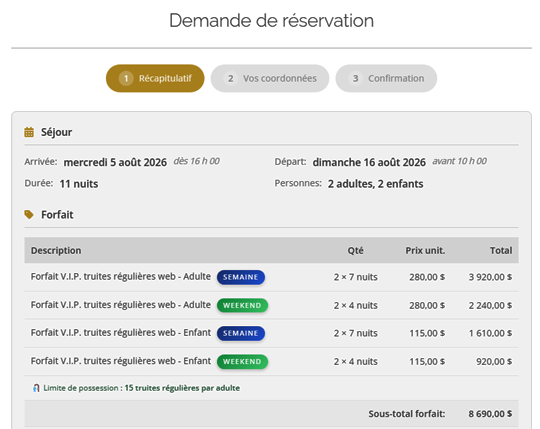The height and width of the screenshot is (429, 540).
Task: Click the Départ label
Action: tap(290, 161)
